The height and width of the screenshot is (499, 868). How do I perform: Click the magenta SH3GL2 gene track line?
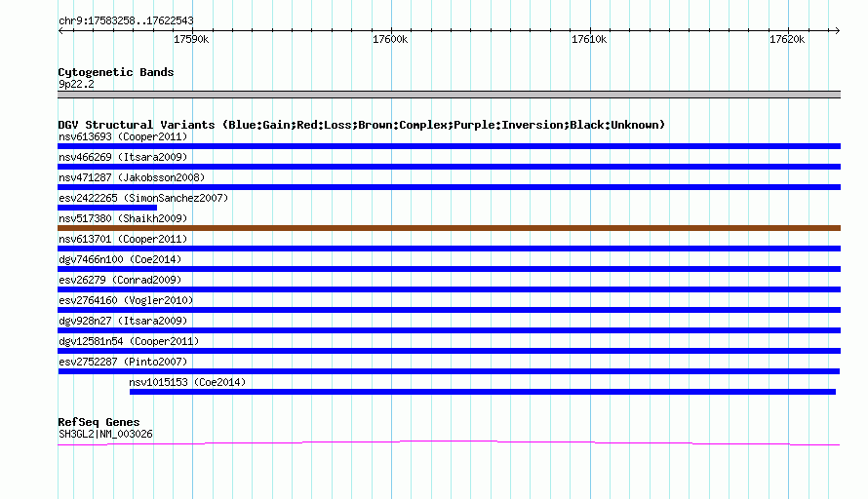tap(449, 442)
